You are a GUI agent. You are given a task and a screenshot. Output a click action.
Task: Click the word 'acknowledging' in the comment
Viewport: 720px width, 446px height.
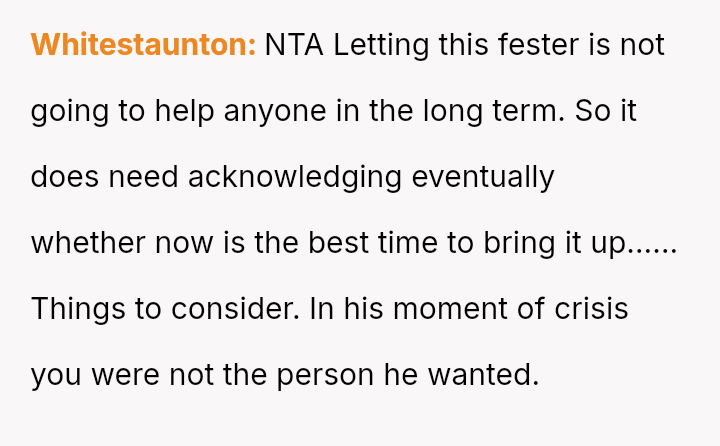(295, 177)
